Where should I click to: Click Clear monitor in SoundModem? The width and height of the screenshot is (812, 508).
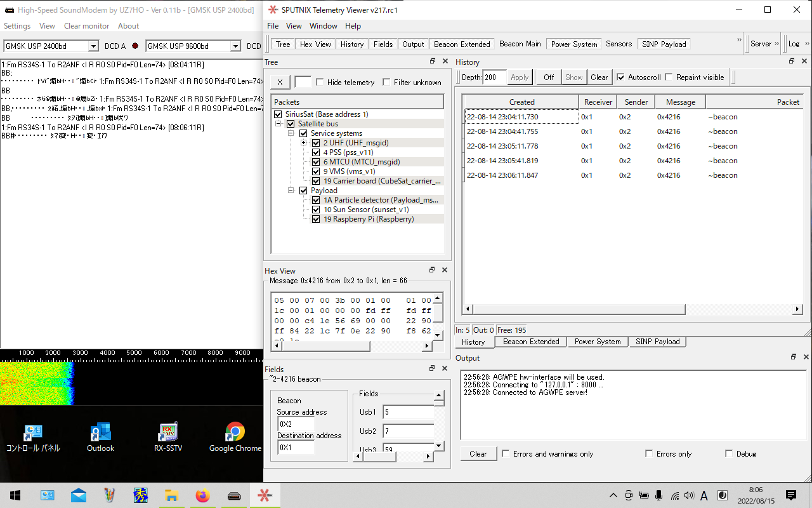click(x=86, y=26)
